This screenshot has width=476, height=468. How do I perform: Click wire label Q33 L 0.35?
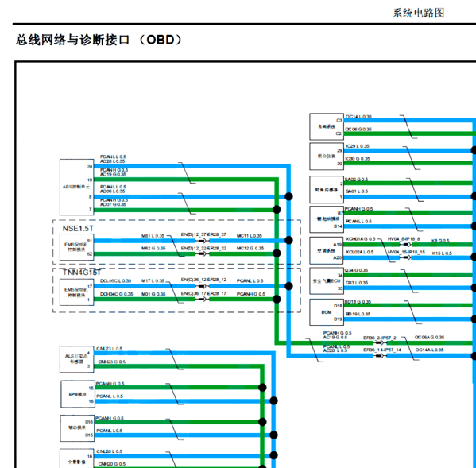(356, 283)
